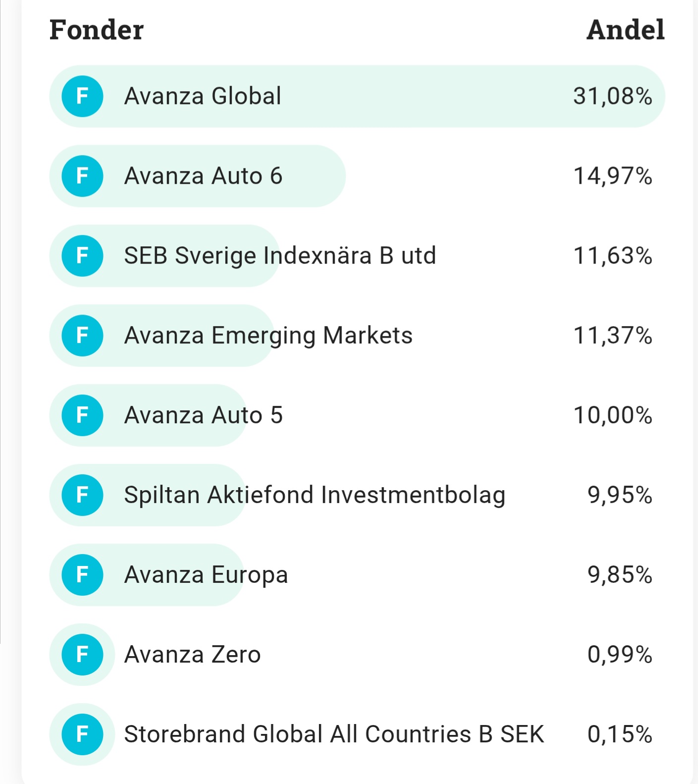Tap the Avanza Emerging Markets F icon
This screenshot has width=698, height=784.
click(x=82, y=336)
